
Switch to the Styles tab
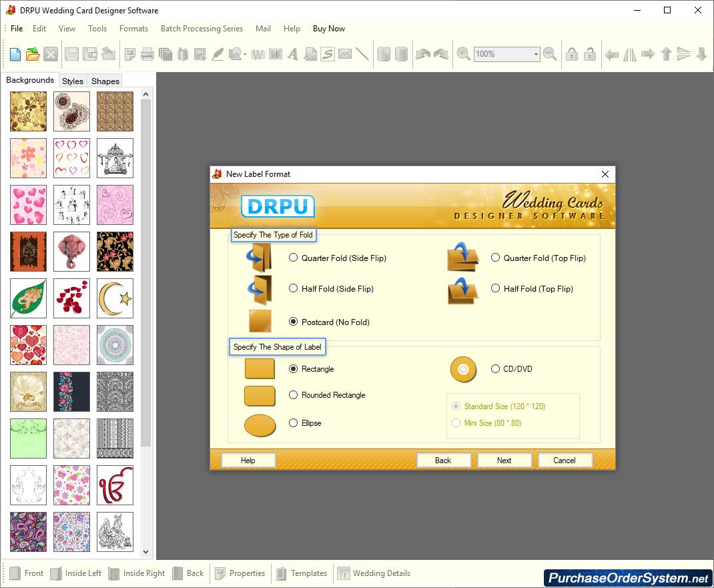pos(73,81)
